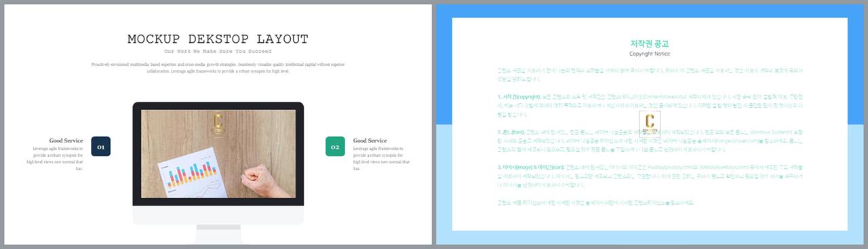Select subtitle Our Work We Make Sure You Succeed
This screenshot has width=868, height=249.
tap(218, 52)
